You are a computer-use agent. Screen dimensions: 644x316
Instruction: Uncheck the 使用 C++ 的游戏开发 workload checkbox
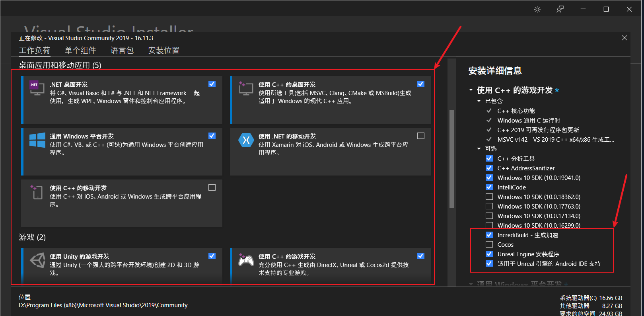pyautogui.click(x=421, y=256)
